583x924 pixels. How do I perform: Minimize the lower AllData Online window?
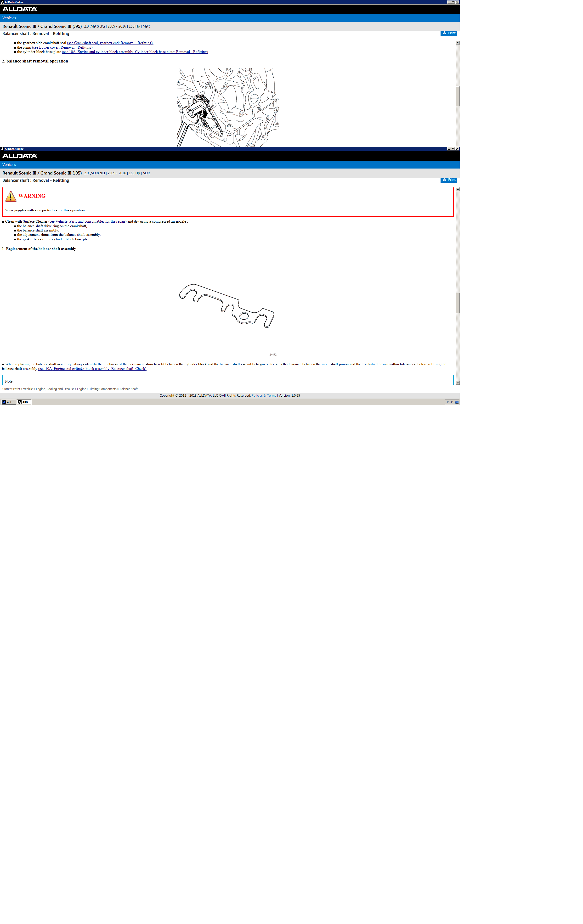[449, 149]
